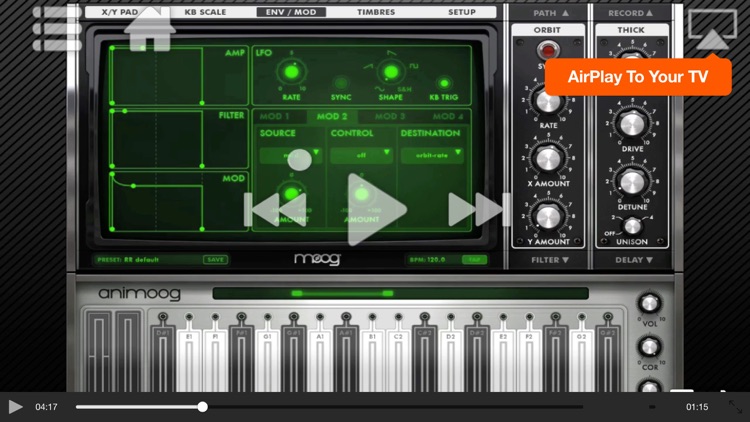The width and height of the screenshot is (750, 422).
Task: Open the SOURCE dropdown
Action: [x=290, y=155]
